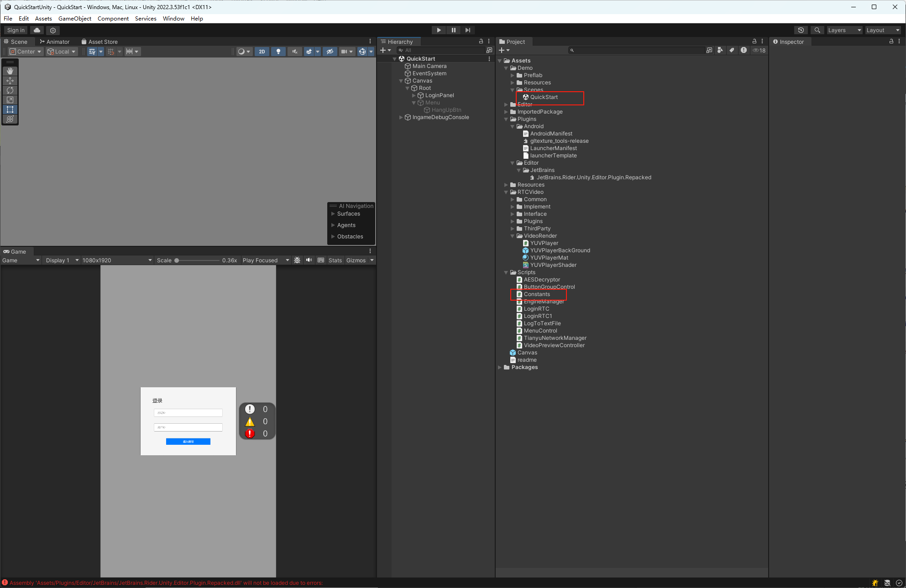Screen dimensions: 906x588
Task: Select the Move tool in Scene view
Action: coord(10,81)
